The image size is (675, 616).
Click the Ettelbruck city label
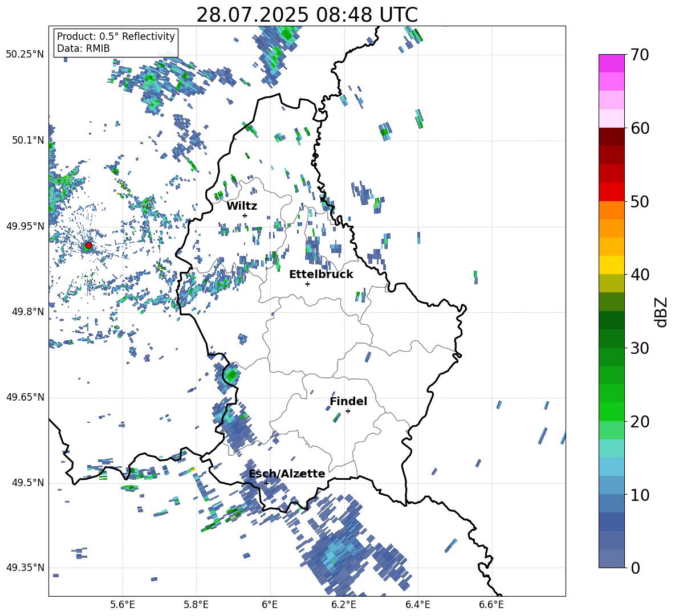pos(321,275)
